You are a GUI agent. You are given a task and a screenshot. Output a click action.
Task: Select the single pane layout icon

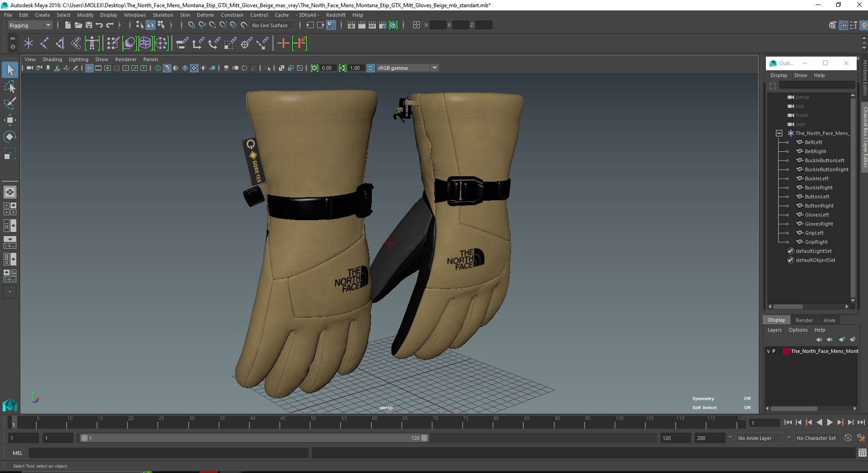(x=10, y=192)
